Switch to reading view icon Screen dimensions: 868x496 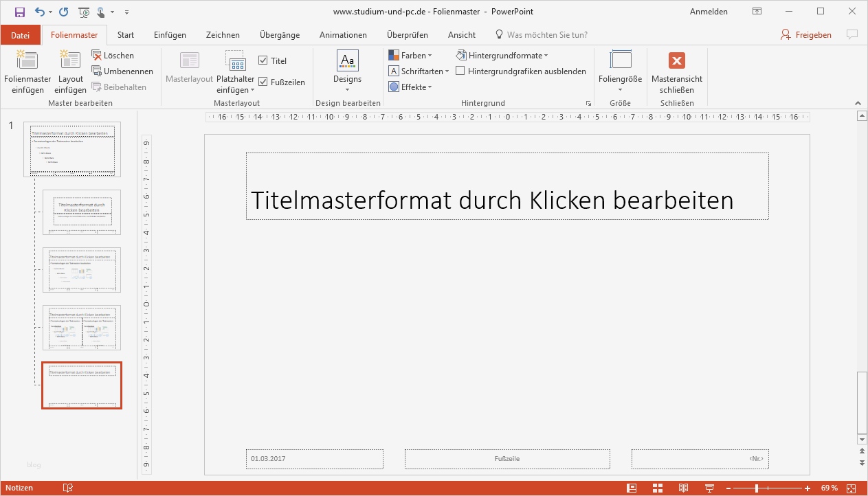click(x=683, y=488)
